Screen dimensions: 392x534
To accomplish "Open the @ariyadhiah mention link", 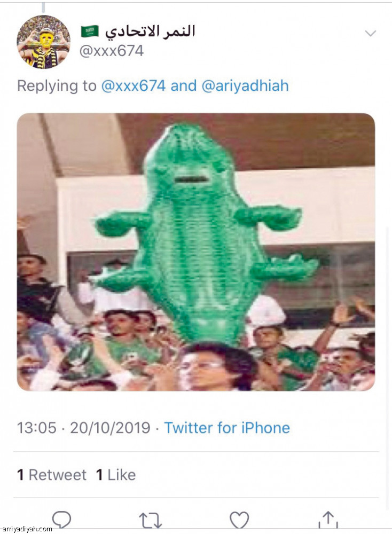I will [x=245, y=85].
